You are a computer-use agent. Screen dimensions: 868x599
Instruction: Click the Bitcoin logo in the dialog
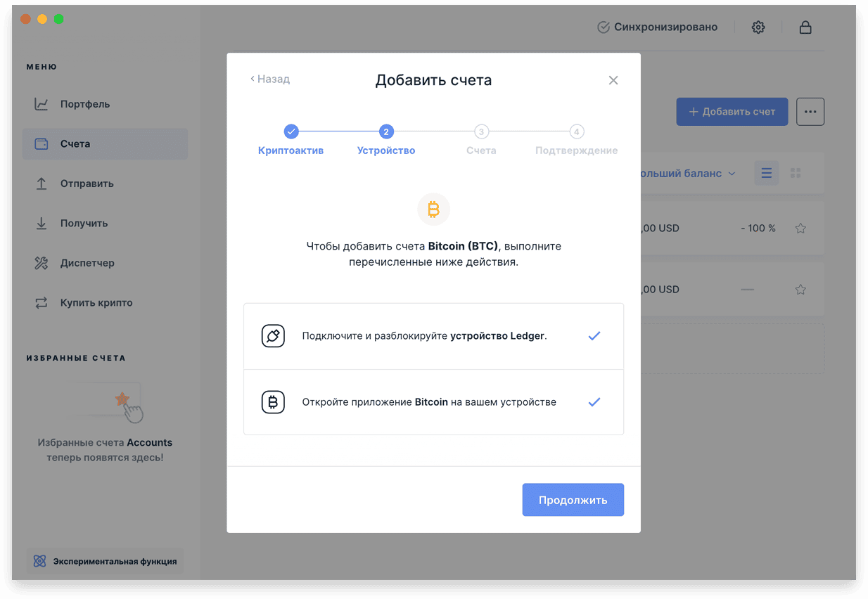coord(433,210)
